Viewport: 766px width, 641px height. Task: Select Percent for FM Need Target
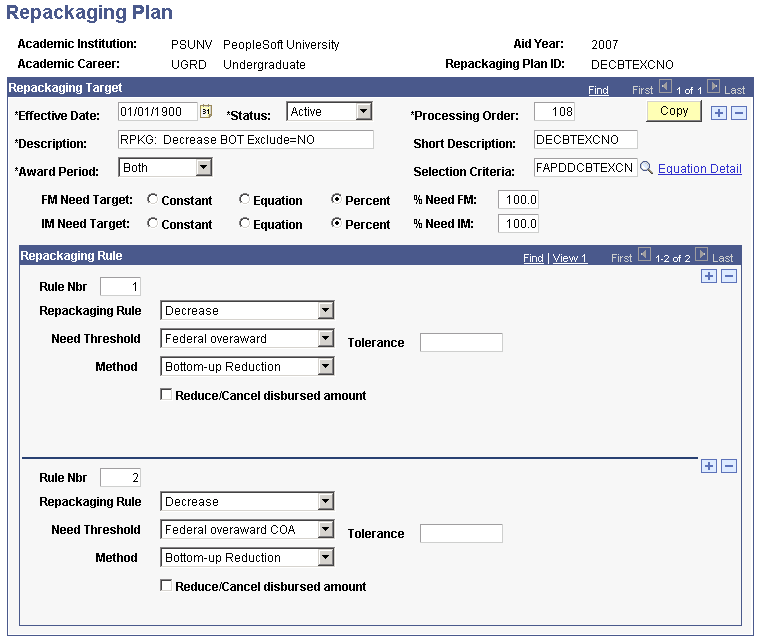[336, 199]
